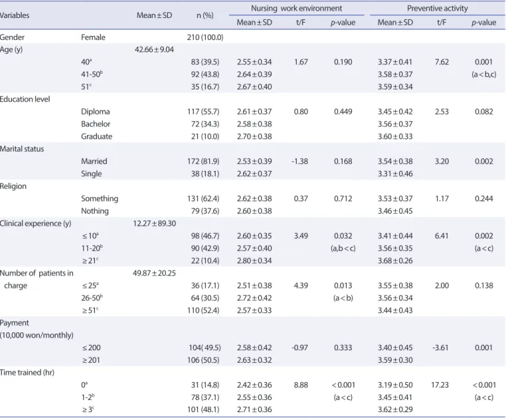Select the 'Age (y)' row label
Screen dimensions: 506x420
pyautogui.click(x=11, y=49)
